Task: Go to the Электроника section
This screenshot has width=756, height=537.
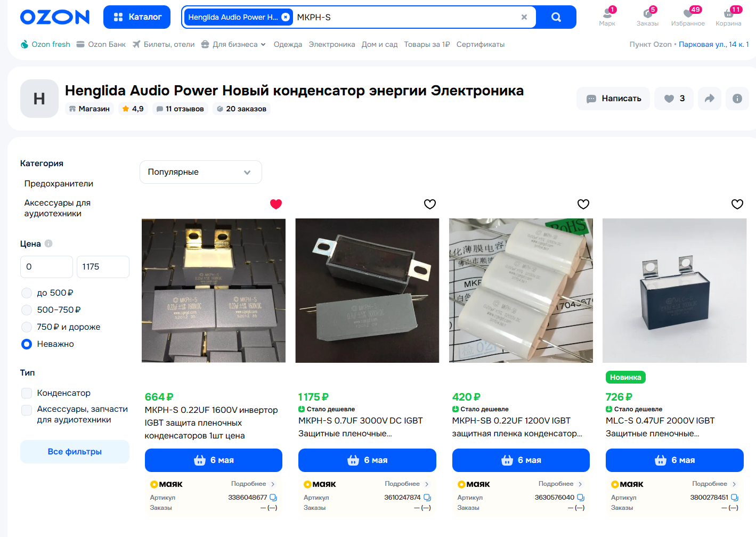Action: click(332, 44)
